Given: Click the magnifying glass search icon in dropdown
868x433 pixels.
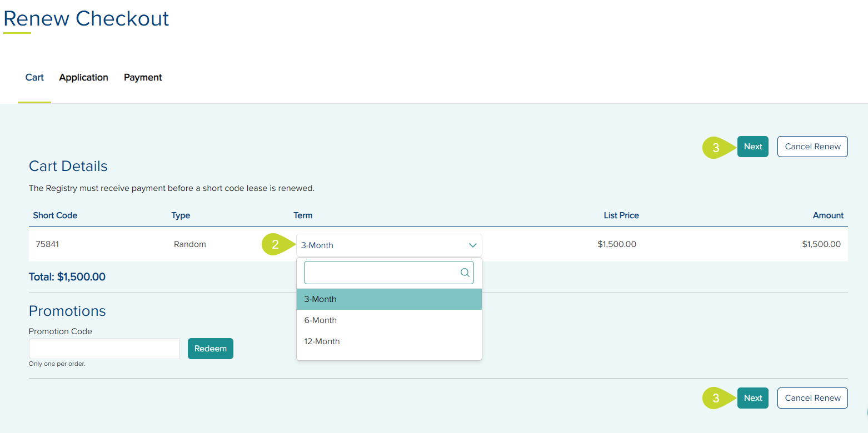Looking at the screenshot, I should coord(465,272).
